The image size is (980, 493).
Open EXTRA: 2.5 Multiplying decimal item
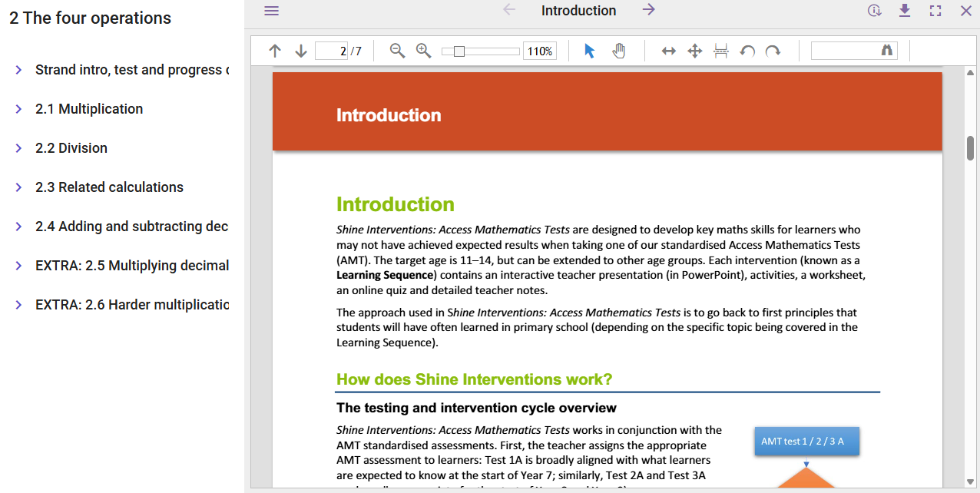[131, 266]
